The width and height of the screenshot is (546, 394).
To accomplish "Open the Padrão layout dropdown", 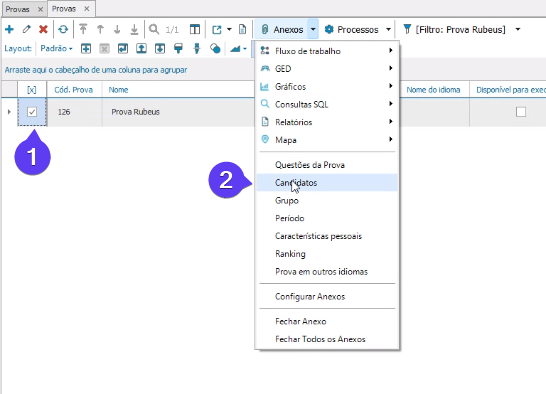I will click(56, 48).
